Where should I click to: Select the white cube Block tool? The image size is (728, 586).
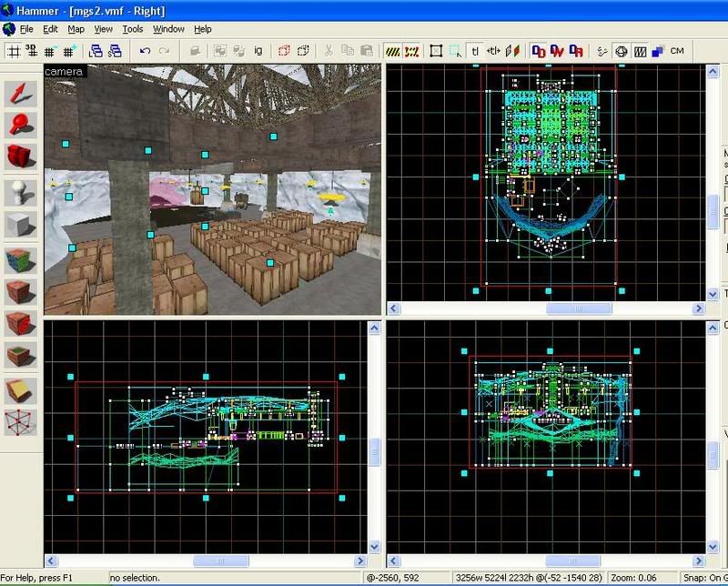[21, 225]
